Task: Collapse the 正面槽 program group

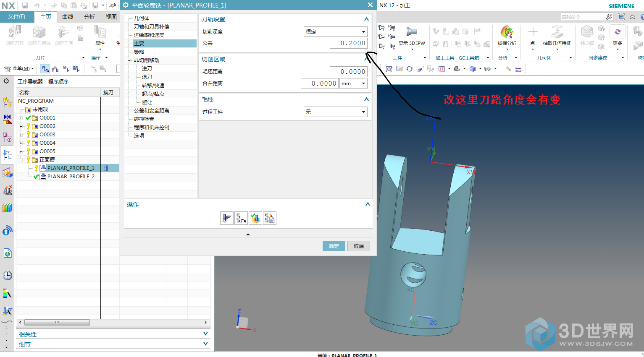Action: [21, 160]
